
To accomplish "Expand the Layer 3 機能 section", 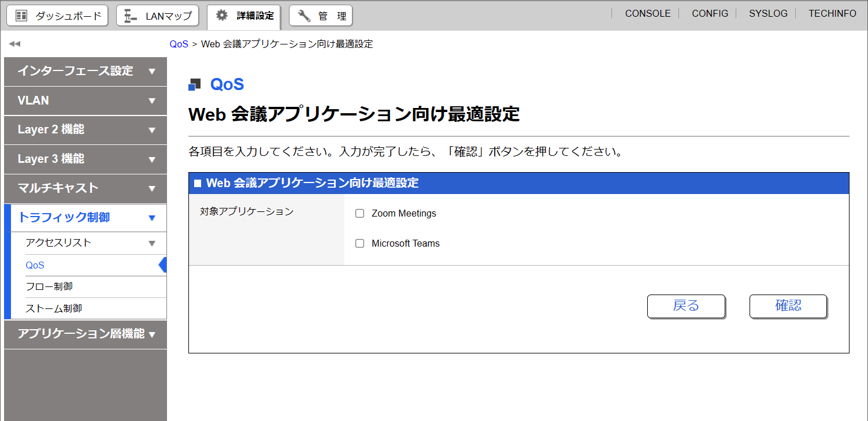I will pyautogui.click(x=152, y=159).
